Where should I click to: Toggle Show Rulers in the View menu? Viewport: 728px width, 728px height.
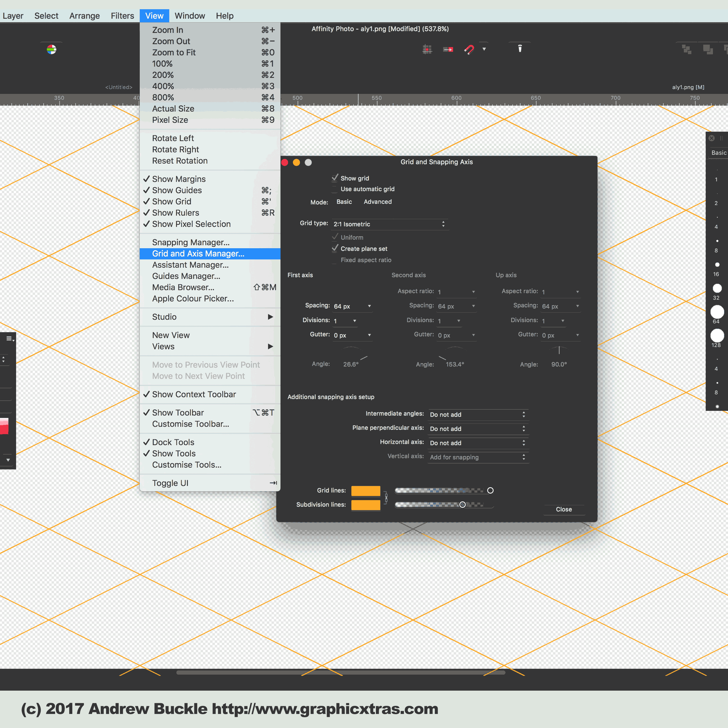(210, 213)
